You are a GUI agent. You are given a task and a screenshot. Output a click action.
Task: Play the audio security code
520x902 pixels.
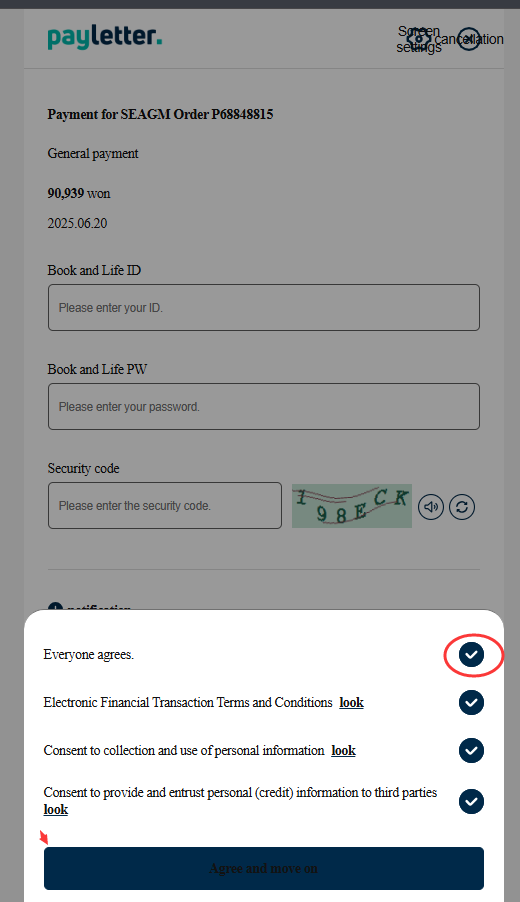click(431, 507)
